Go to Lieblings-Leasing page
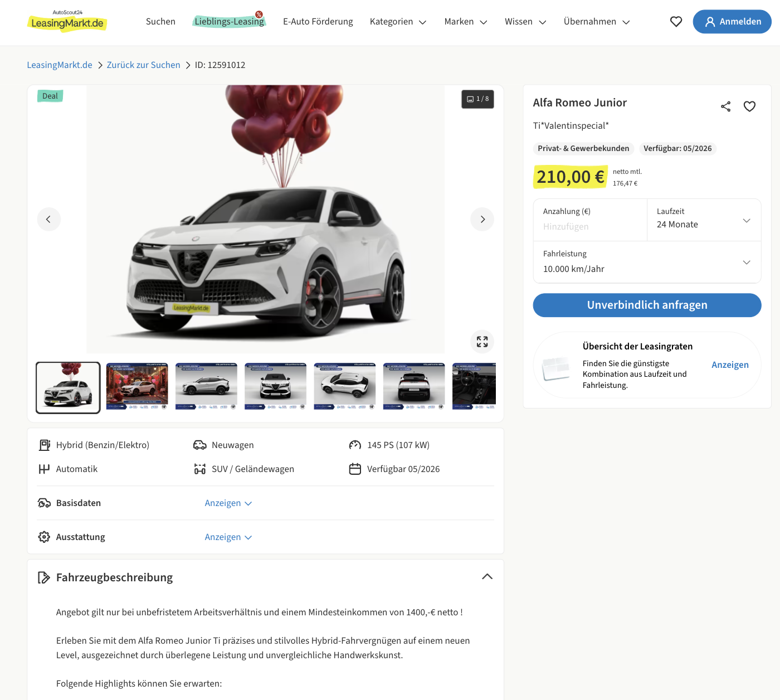The width and height of the screenshot is (780, 700). [x=229, y=22]
